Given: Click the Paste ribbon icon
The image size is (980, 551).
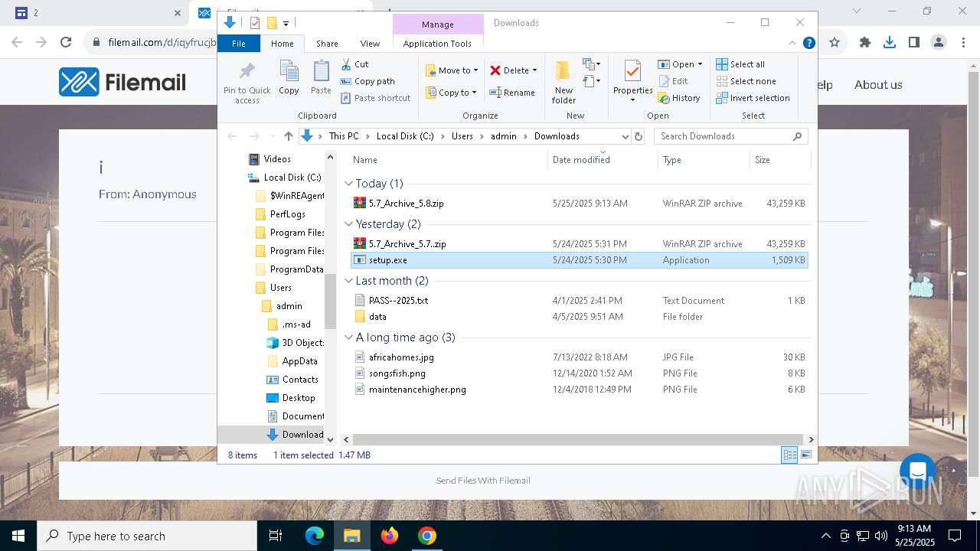Looking at the screenshot, I should click(x=321, y=78).
